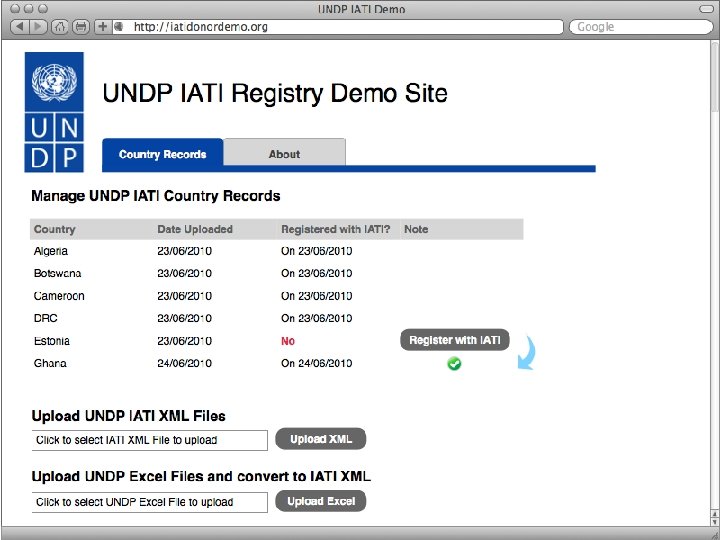Click the Manage UNDP IATI Country Records heading

click(x=156, y=196)
